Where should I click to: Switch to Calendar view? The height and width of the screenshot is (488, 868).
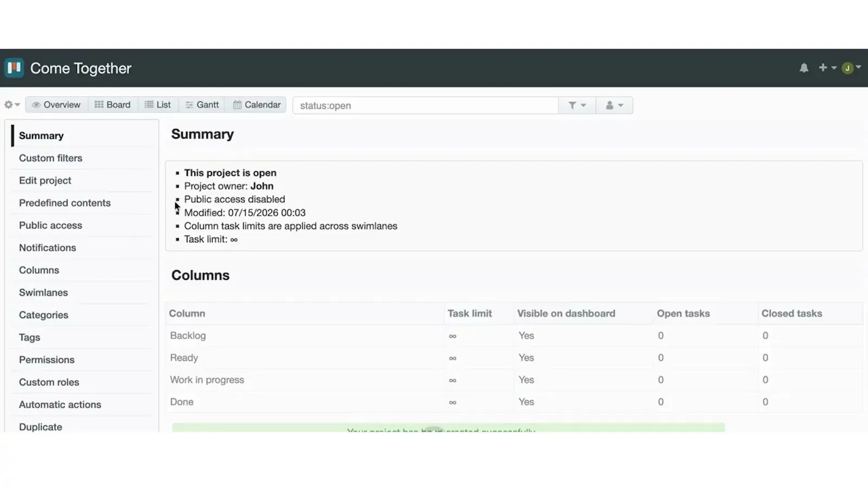(x=257, y=105)
